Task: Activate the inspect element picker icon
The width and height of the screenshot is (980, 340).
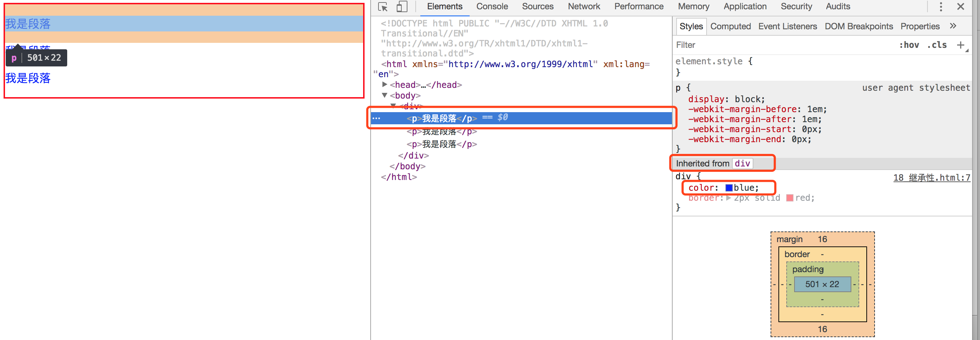Action: tap(383, 7)
